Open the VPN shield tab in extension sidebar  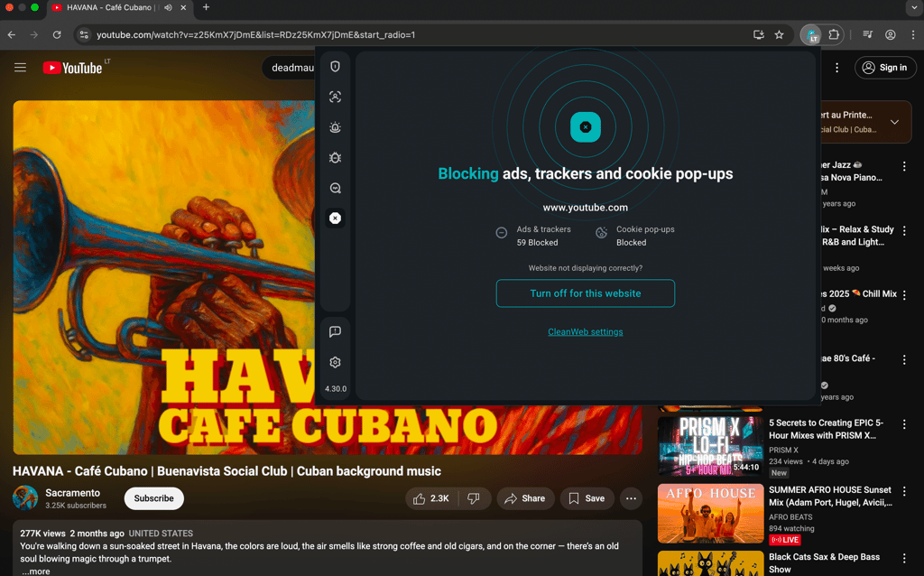335,67
